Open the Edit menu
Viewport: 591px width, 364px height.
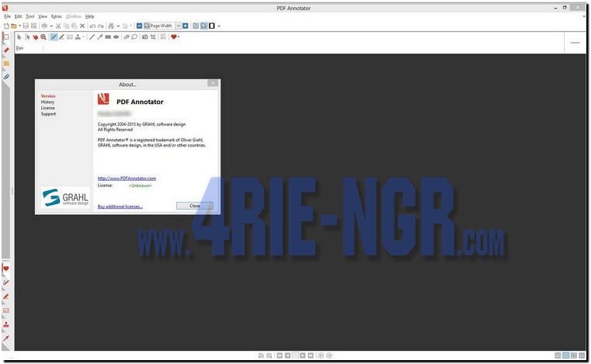coord(18,16)
